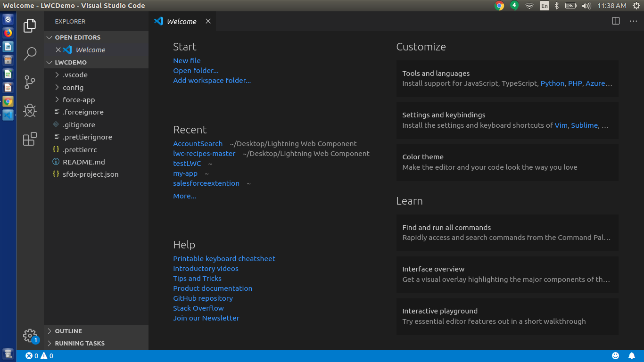644x362 pixels.
Task: Switch to the Welcome tab
Action: tap(182, 21)
